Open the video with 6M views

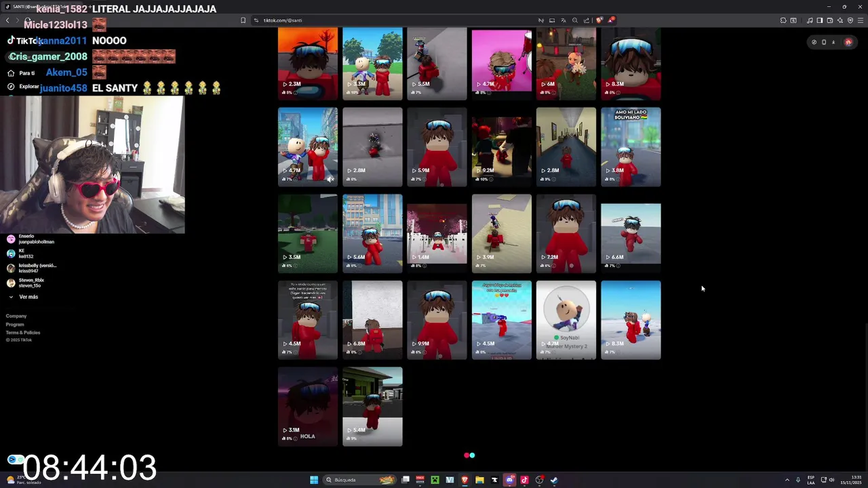(x=566, y=64)
